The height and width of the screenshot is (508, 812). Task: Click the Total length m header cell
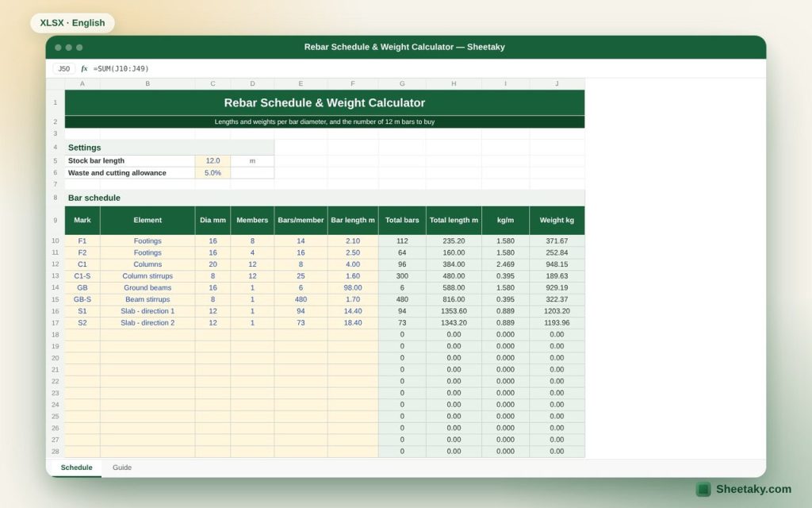click(454, 221)
